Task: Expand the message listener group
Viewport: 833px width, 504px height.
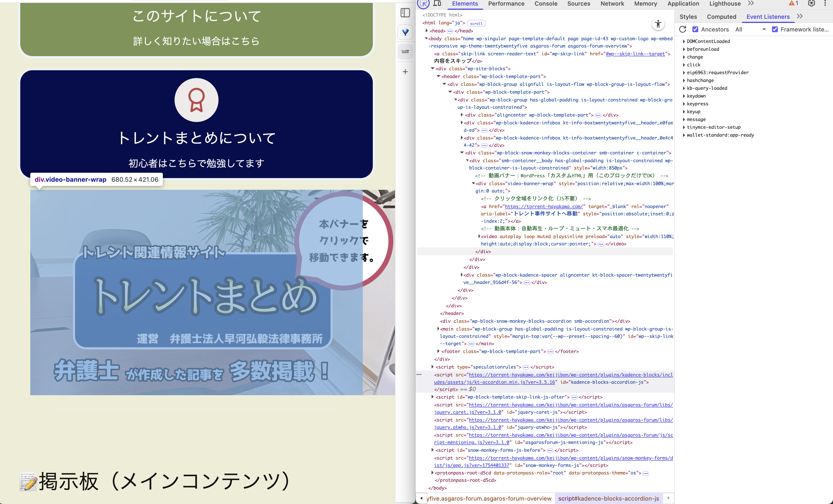Action: [684, 119]
